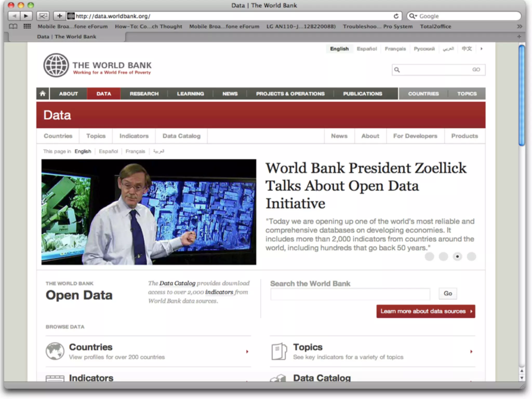Open the RESEARCH navigation menu item

pyautogui.click(x=144, y=94)
